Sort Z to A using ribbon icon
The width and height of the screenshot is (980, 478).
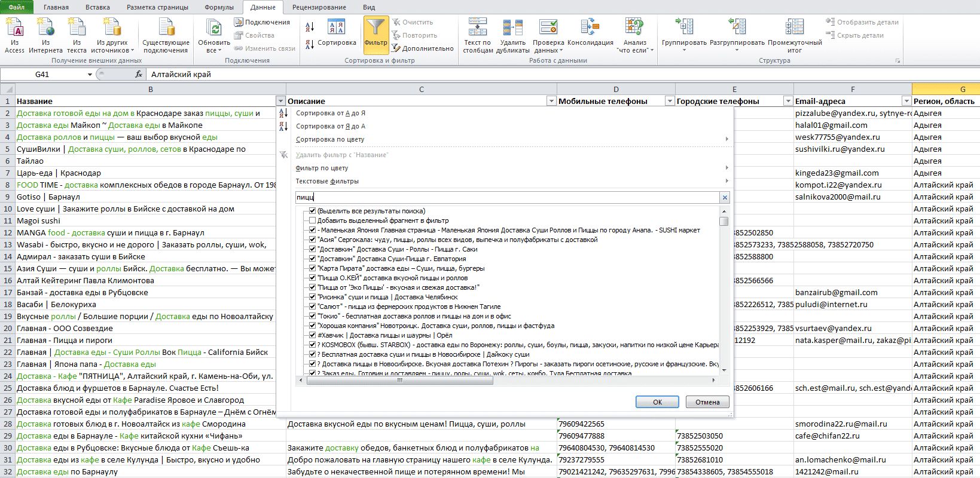point(310,44)
